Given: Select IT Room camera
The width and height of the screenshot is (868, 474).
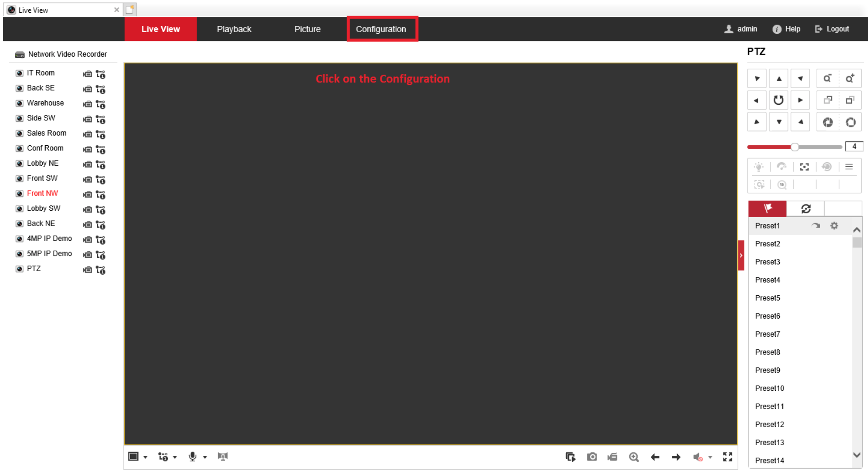Looking at the screenshot, I should 41,73.
